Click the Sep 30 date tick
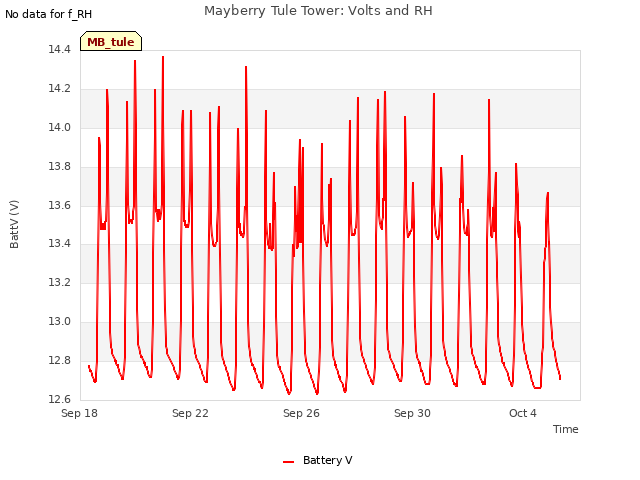The height and width of the screenshot is (480, 640). (412, 413)
